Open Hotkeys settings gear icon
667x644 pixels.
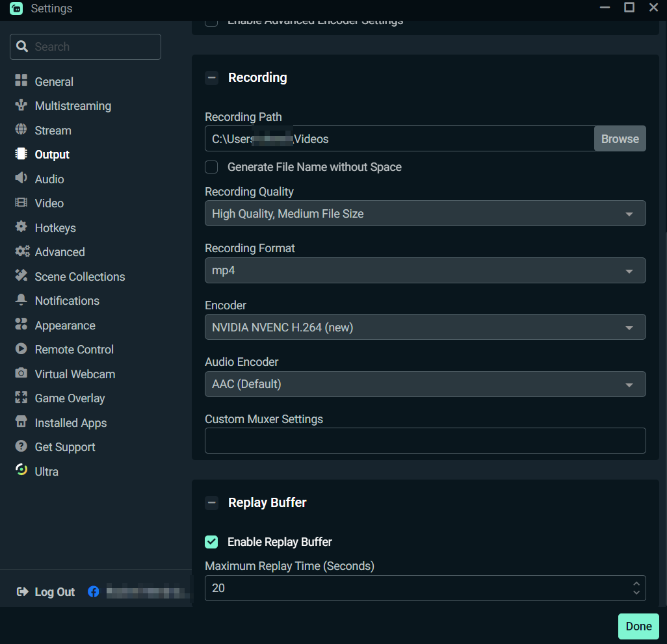(20, 227)
